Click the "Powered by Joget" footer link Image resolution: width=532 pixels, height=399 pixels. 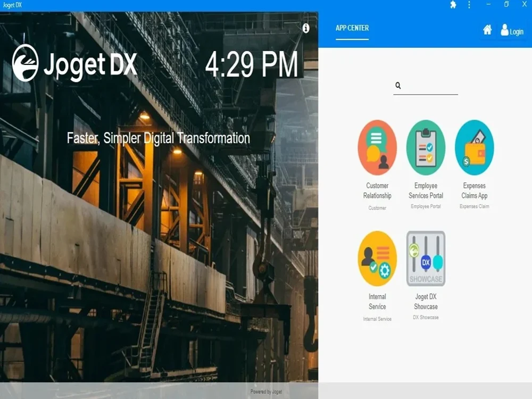pos(266,392)
